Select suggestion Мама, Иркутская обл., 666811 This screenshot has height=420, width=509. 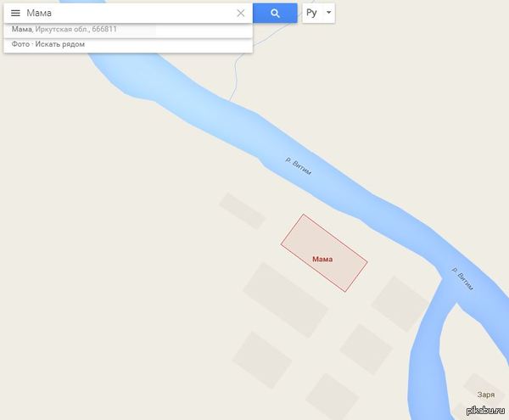tap(128, 30)
